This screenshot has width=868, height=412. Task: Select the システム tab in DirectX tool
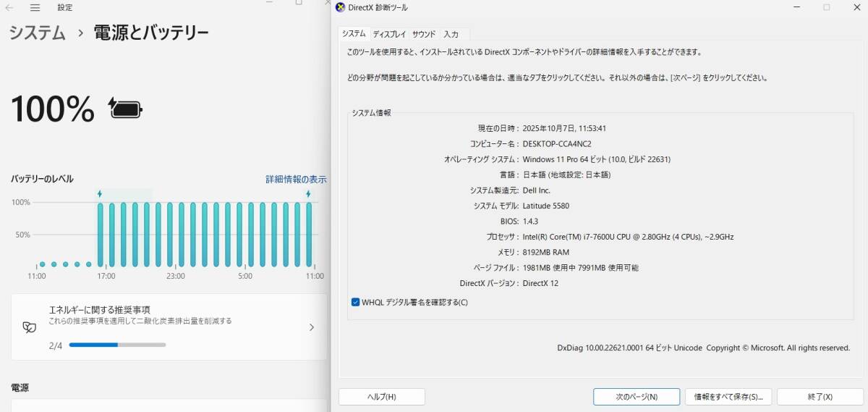(x=354, y=34)
